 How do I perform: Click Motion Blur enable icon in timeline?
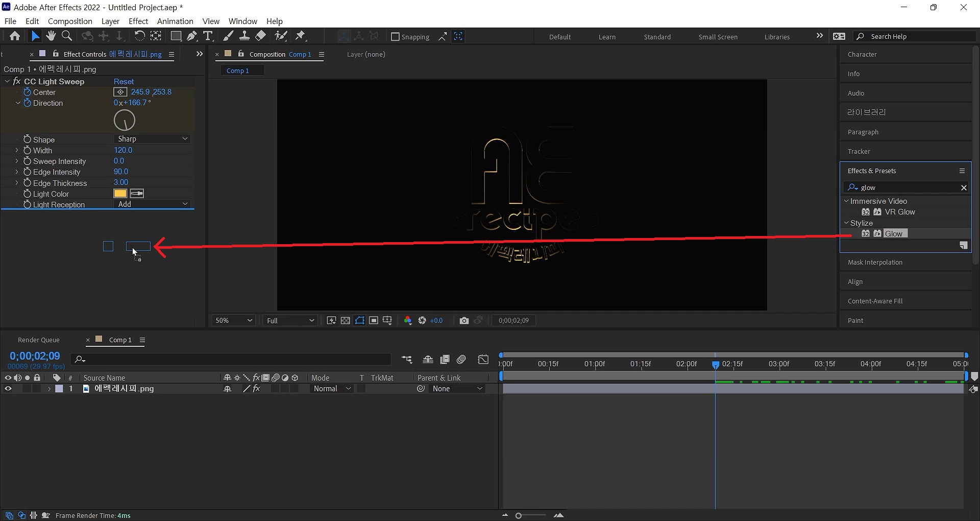point(461,360)
